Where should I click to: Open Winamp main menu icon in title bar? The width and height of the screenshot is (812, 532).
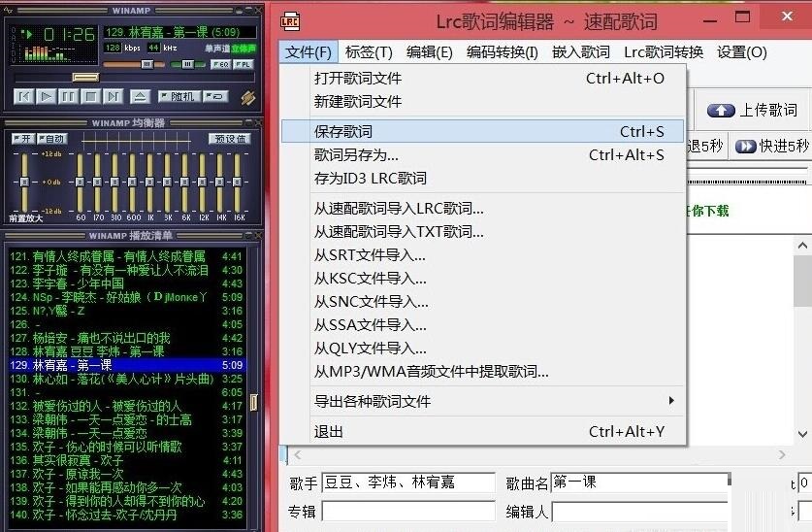(x=9, y=10)
